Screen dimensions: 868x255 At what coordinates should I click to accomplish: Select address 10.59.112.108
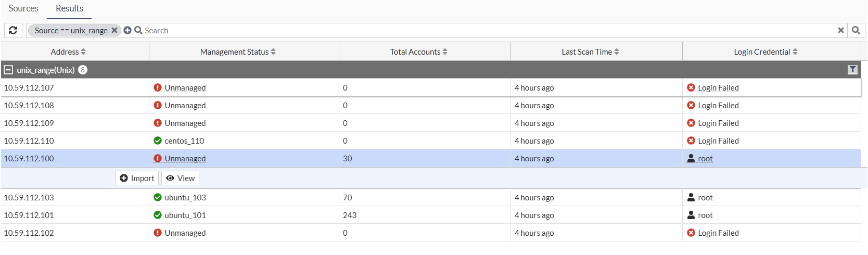[x=29, y=105]
